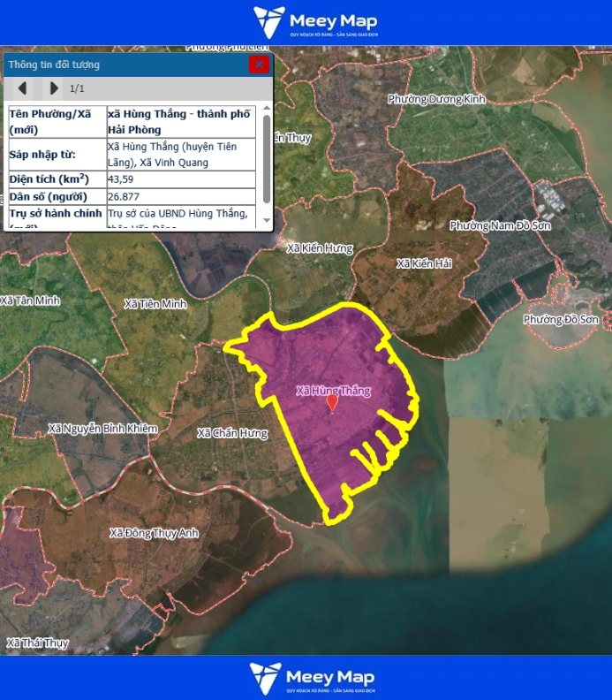
Task: Click the red location pin on Hùng Thắng
Action: [x=333, y=403]
